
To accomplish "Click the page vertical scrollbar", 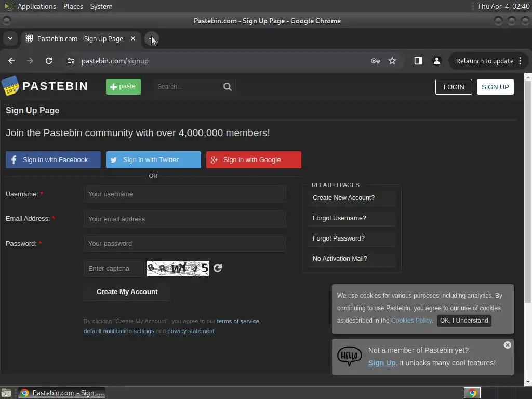I will point(528,192).
